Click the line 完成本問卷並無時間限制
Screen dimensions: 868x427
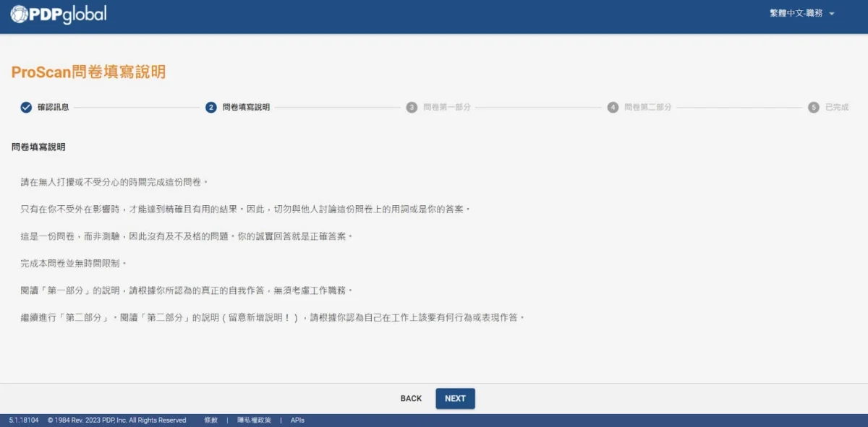[74, 264]
